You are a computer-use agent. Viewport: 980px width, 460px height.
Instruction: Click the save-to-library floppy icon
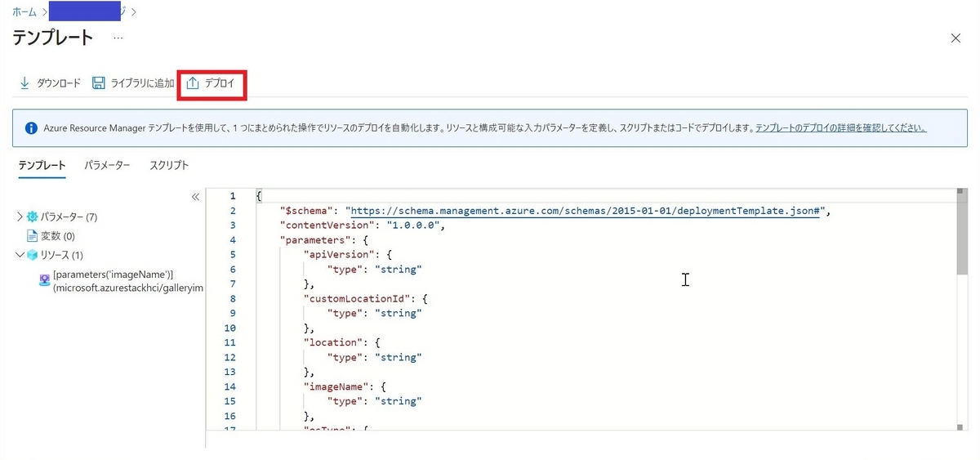[x=98, y=83]
